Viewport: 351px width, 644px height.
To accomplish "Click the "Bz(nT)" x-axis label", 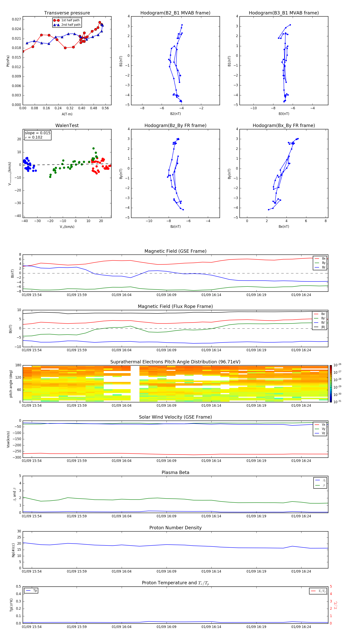I will pos(175,227).
